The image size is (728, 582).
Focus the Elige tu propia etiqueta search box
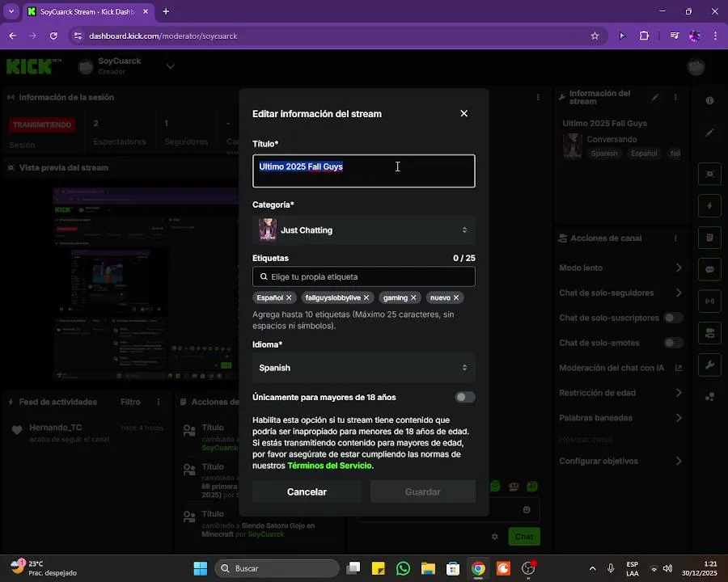[363, 276]
